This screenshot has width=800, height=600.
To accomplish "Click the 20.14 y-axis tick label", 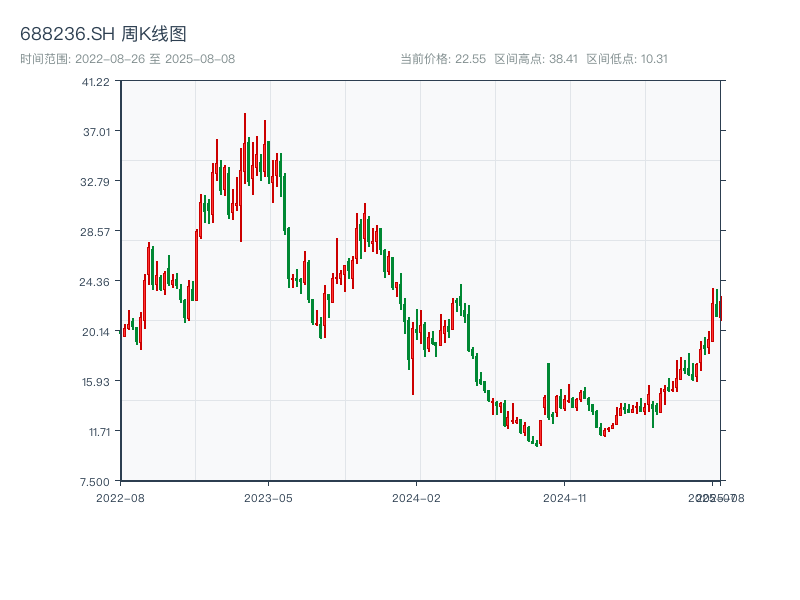I will point(96,331).
